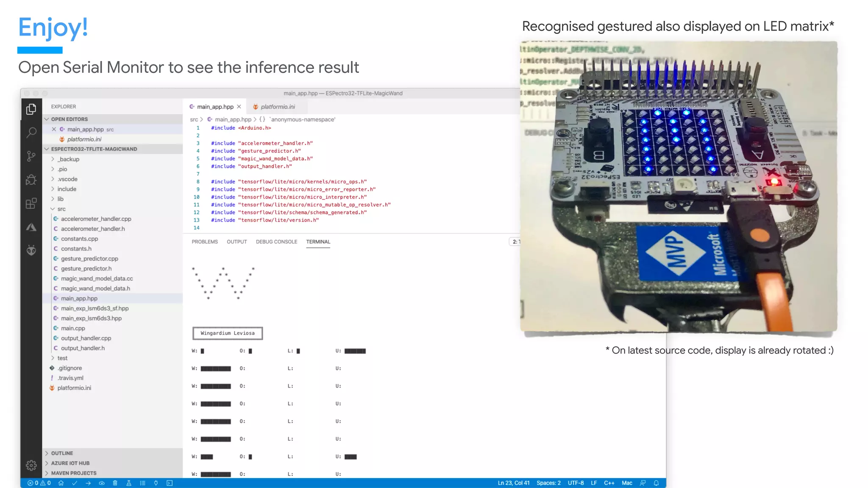Viewport: 868px width, 488px height.
Task: Click the anonymous-namespace breadcrumb segment
Action: (x=303, y=119)
